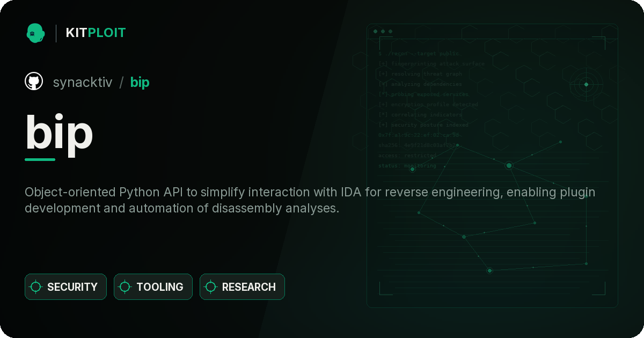The image size is (644, 338).
Task: Click the 'security posture indexed' terminal line
Action: 423,125
